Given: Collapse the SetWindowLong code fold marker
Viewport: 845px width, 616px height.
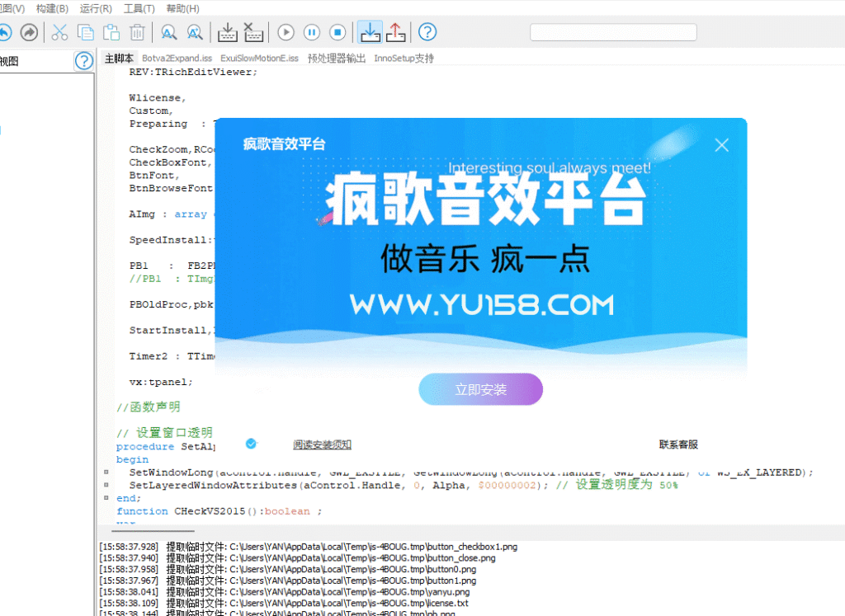Looking at the screenshot, I should (106, 472).
